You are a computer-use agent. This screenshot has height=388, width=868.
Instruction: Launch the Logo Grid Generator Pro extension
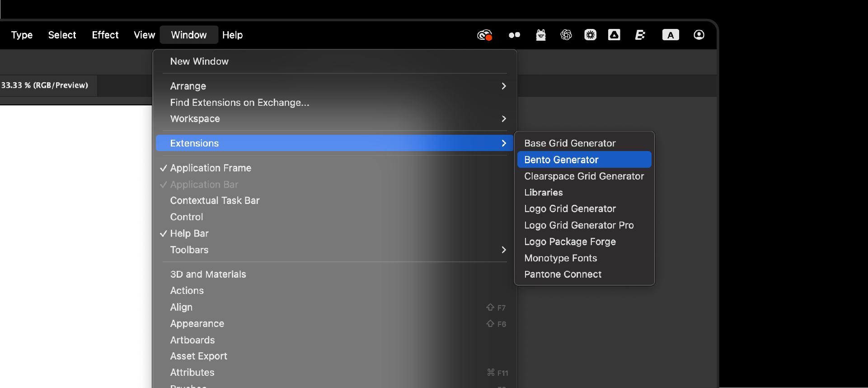coord(584,225)
